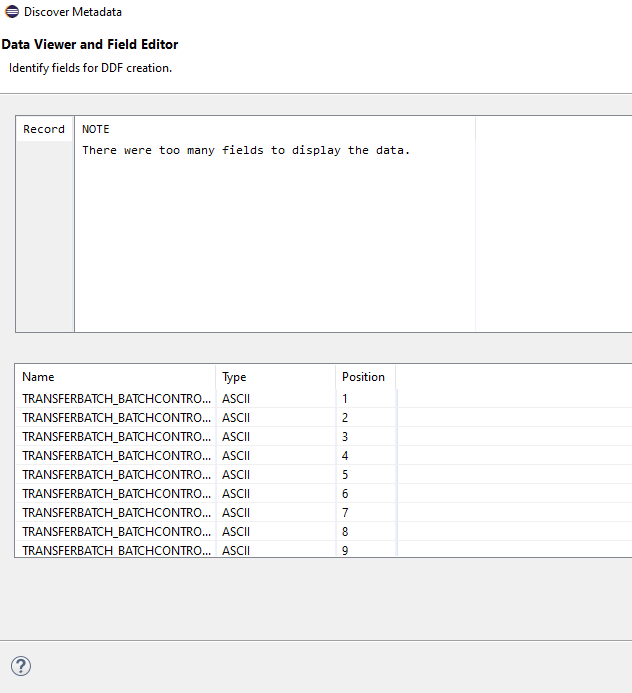Select the field row at position 1
Viewport: 632px width, 693px height.
(324, 399)
